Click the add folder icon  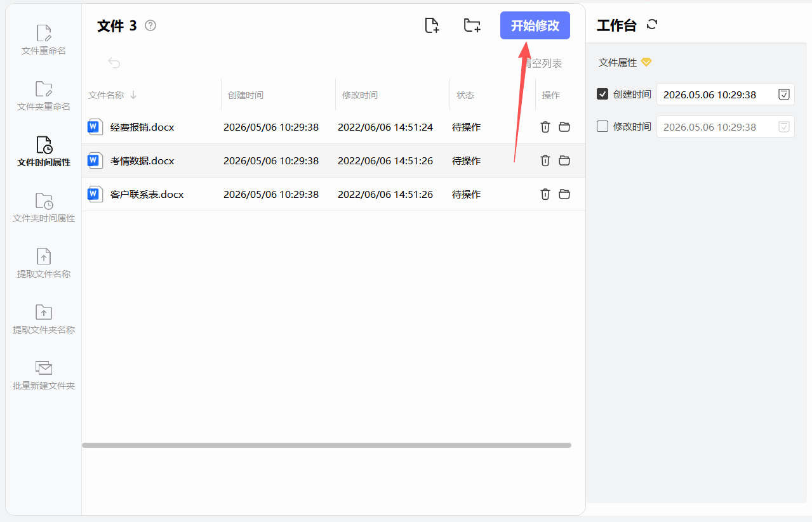[472, 25]
